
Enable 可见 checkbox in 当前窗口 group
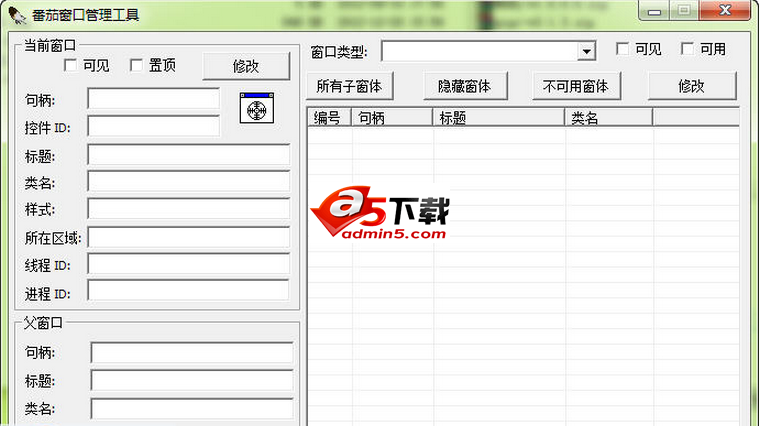tap(70, 65)
